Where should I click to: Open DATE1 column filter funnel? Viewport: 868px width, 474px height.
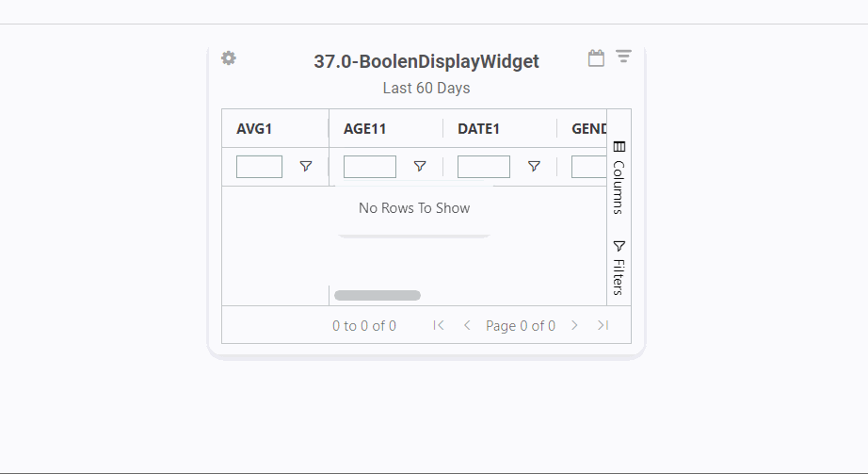(x=534, y=166)
